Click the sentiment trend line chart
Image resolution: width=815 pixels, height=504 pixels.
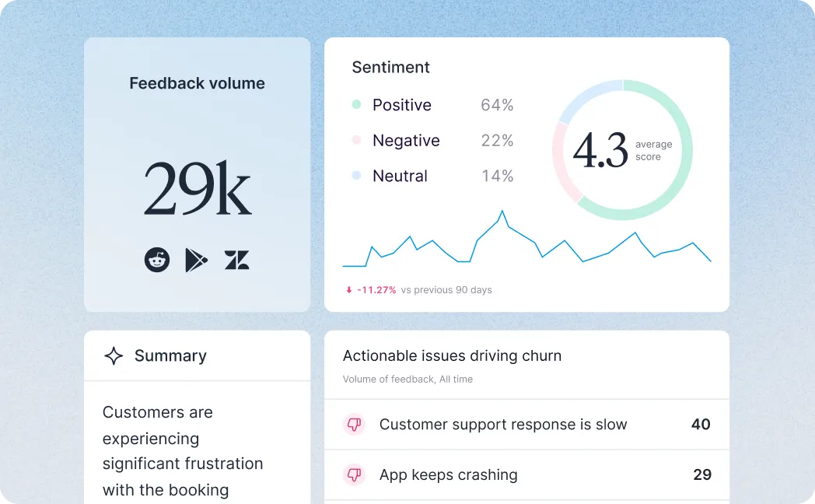pos(526,239)
